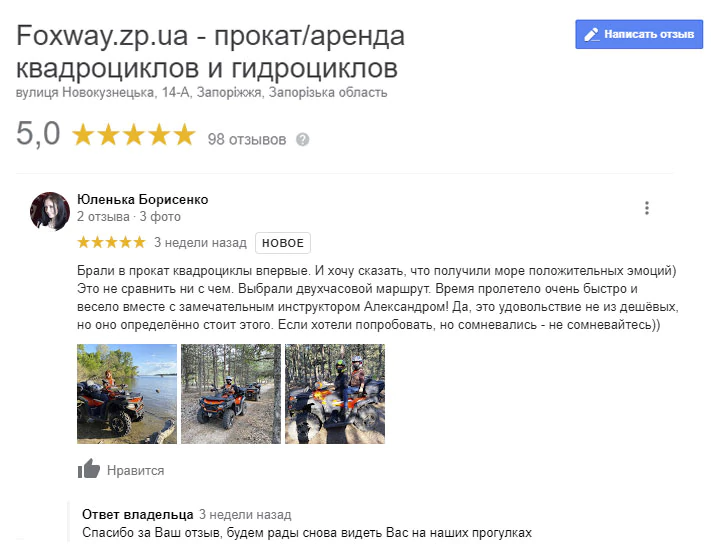The height and width of the screenshot is (554, 719).
Task: Click the reviewer's five-star rating
Action: point(111,242)
